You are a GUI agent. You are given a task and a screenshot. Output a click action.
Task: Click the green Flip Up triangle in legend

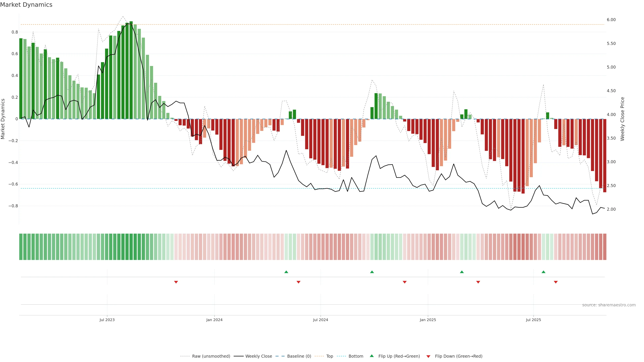372,356
